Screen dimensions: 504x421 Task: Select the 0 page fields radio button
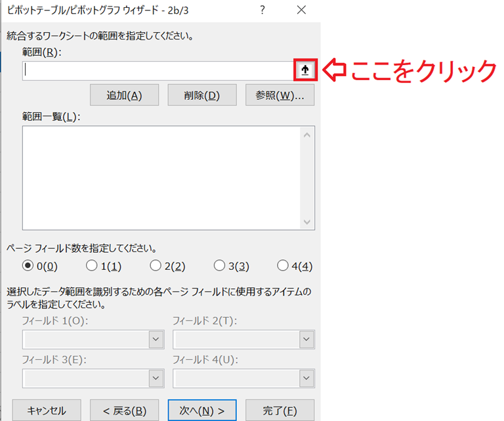coord(28,266)
